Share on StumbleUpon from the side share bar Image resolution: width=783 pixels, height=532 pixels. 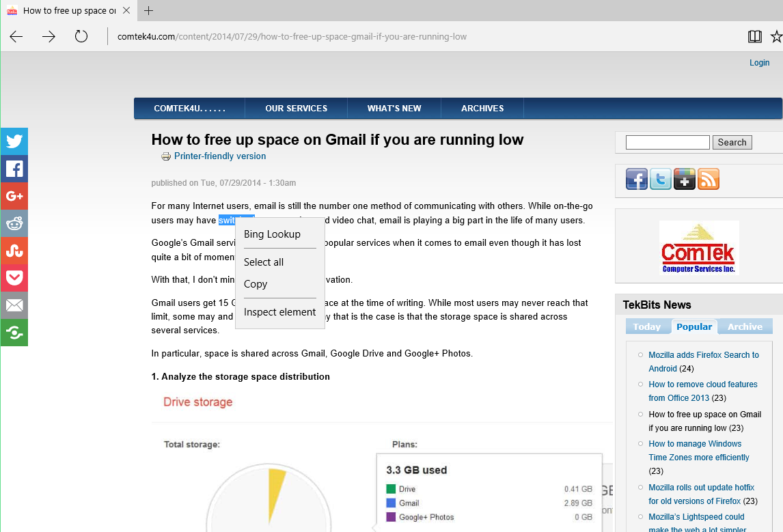pos(14,251)
